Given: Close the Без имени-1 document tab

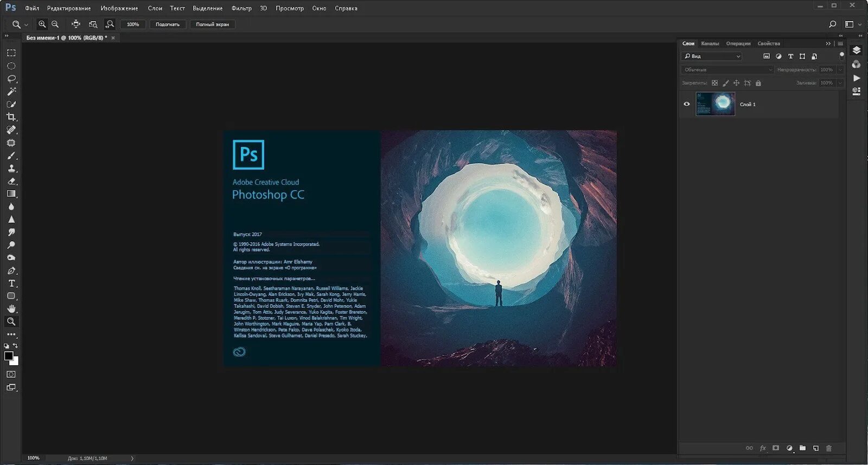Looking at the screenshot, I should tap(113, 38).
